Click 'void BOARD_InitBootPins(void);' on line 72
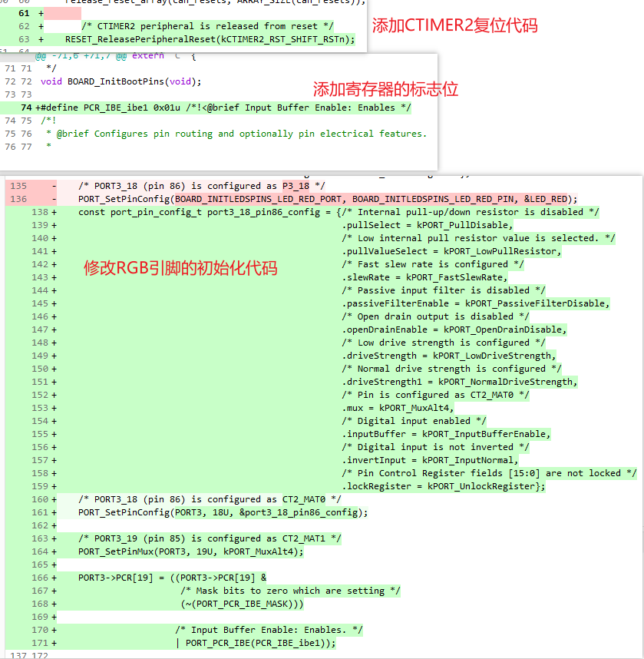Image resolution: width=644 pixels, height=659 pixels. tap(127, 81)
